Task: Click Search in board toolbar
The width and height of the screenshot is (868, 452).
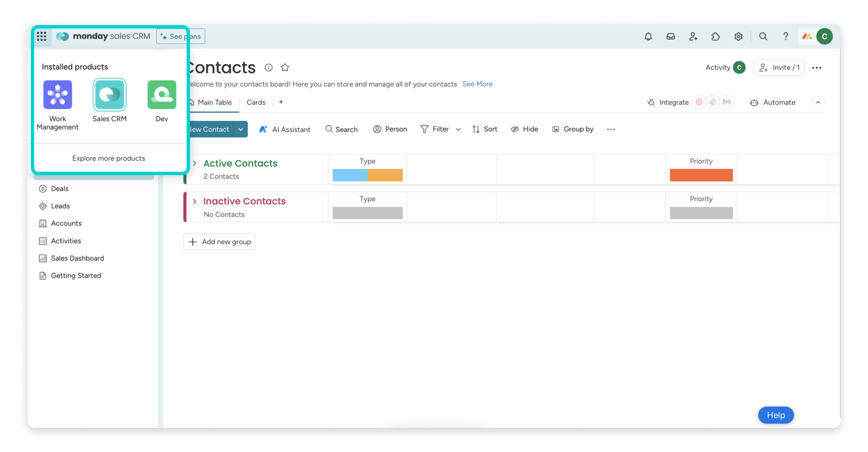Action: pyautogui.click(x=341, y=129)
